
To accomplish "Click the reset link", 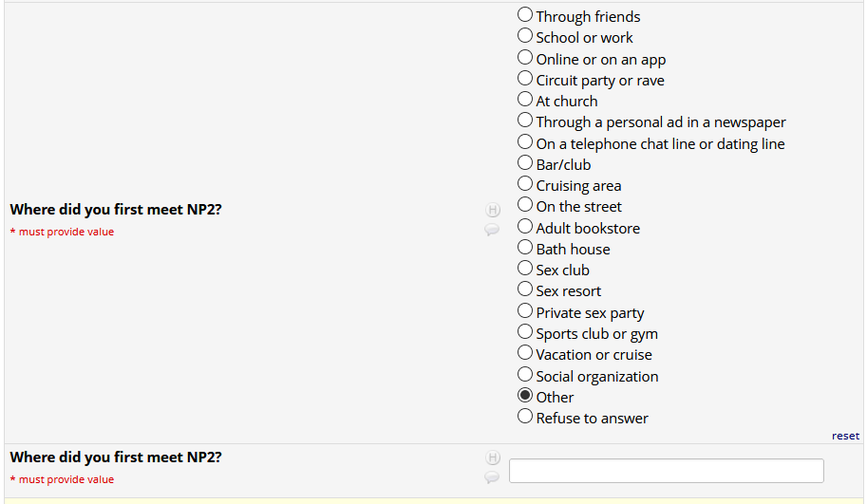I will 845,436.
